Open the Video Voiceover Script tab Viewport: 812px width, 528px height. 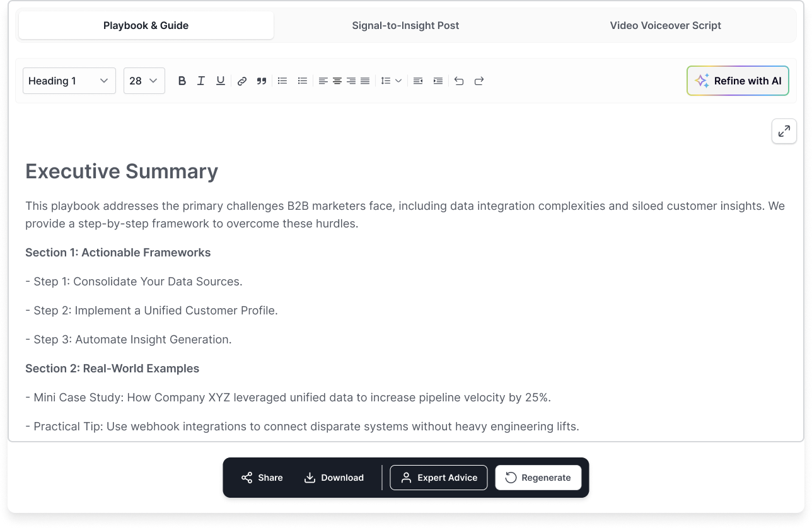(x=665, y=25)
